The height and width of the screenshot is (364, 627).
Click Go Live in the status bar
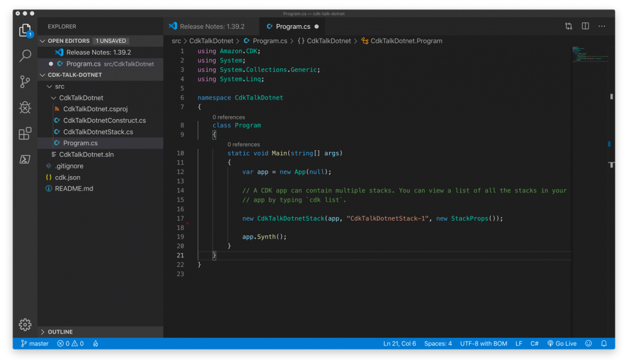click(562, 343)
